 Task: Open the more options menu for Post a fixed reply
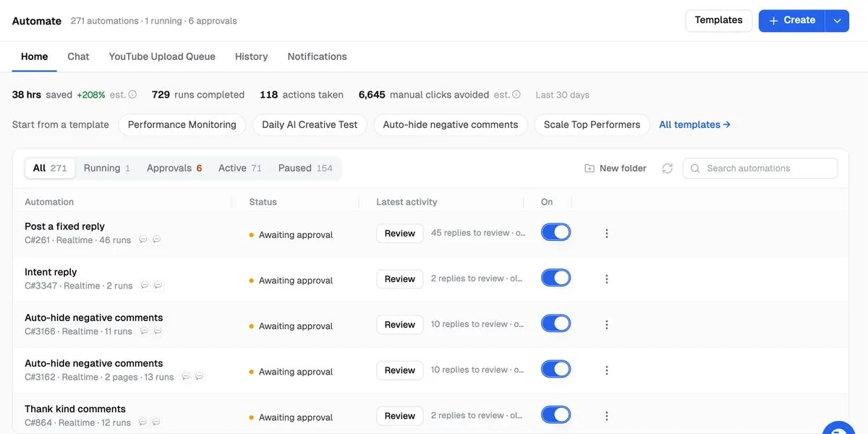point(607,234)
